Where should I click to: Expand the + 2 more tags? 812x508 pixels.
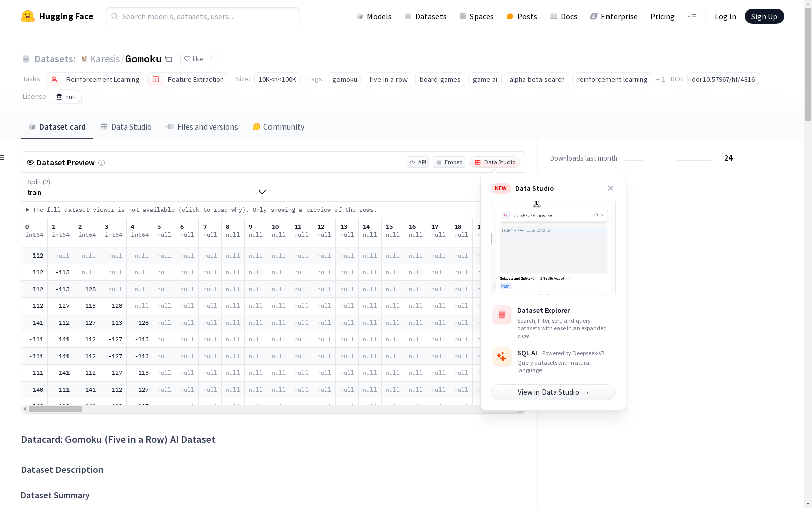tap(660, 79)
